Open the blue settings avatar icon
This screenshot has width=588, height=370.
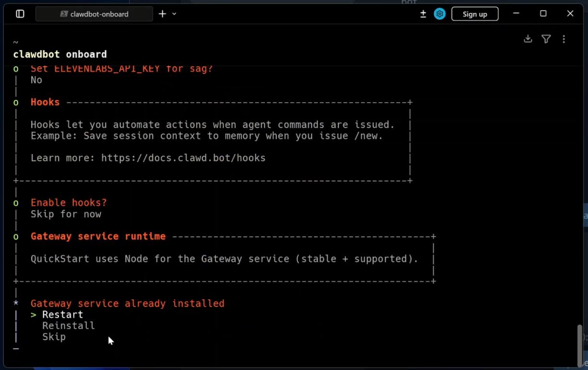(x=439, y=14)
